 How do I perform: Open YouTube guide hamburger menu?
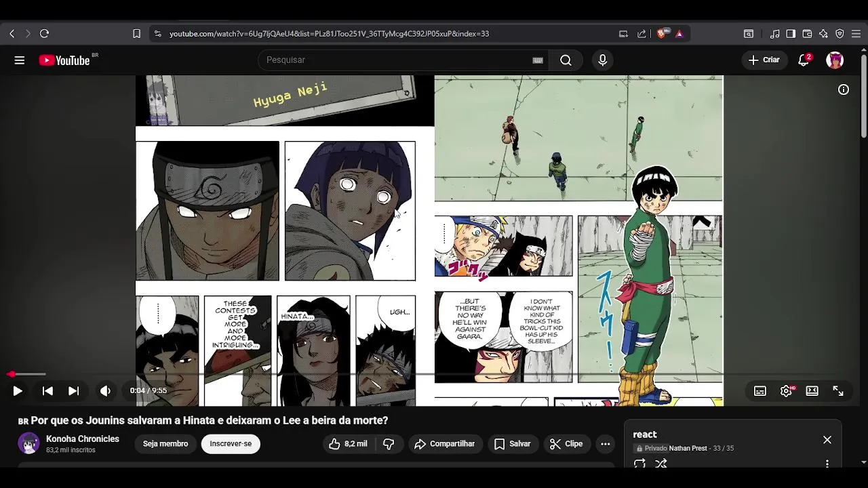coord(19,60)
